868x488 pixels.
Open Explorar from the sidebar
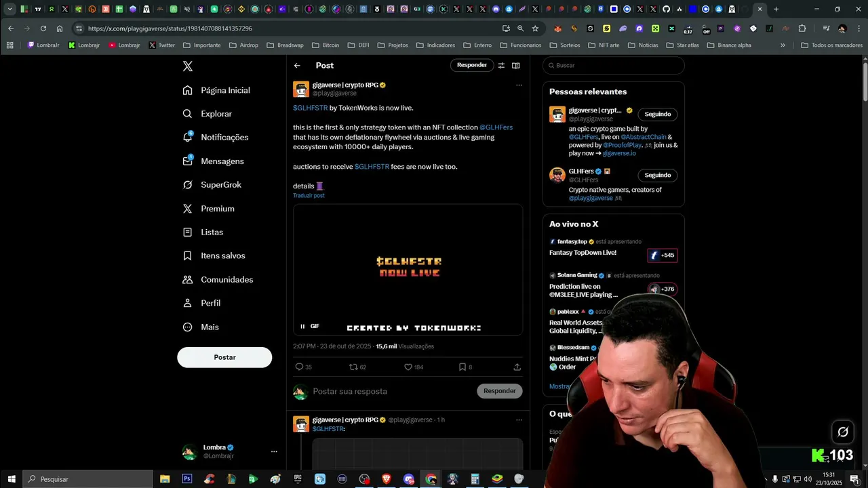(x=208, y=114)
